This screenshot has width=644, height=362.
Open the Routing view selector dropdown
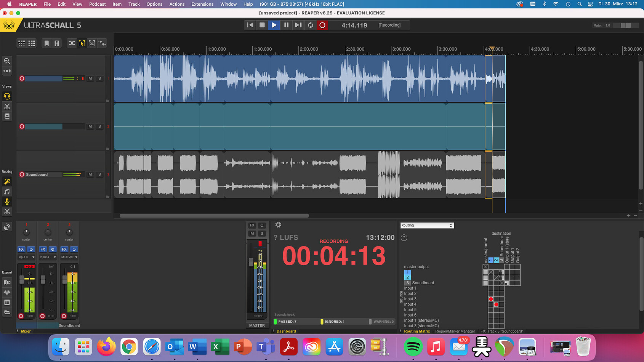coord(427,226)
